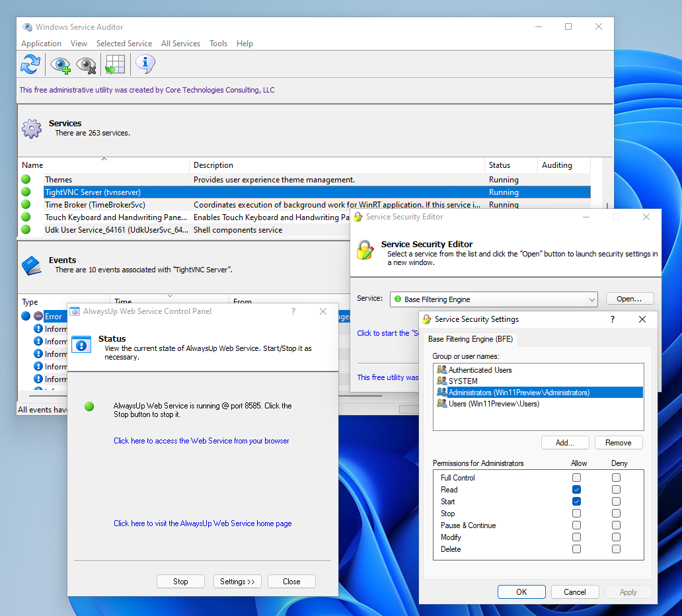Open the Application menu
Viewport: 682px width, 616px height.
pos(42,44)
